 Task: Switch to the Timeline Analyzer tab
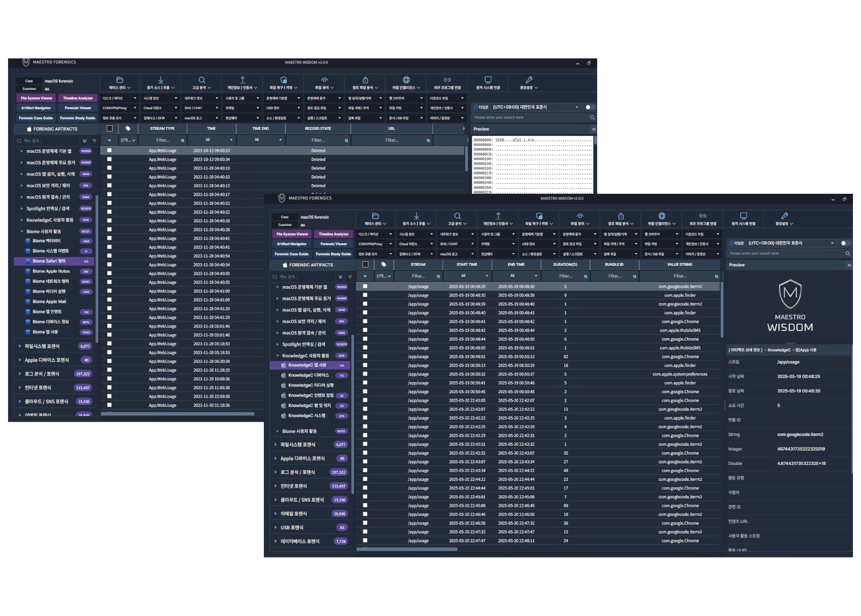tap(333, 234)
